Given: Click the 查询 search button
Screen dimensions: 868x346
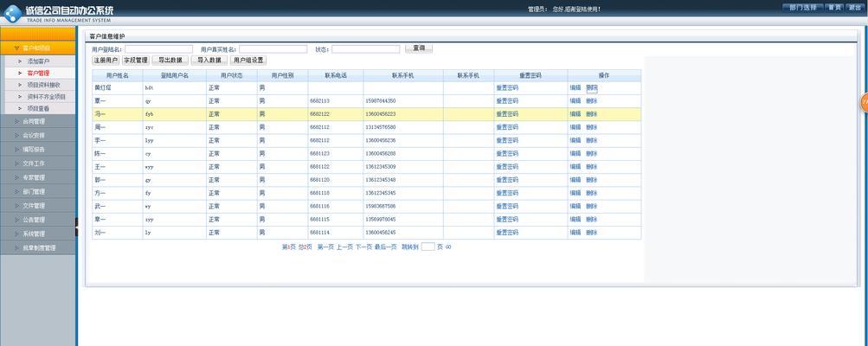Looking at the screenshot, I should point(419,48).
